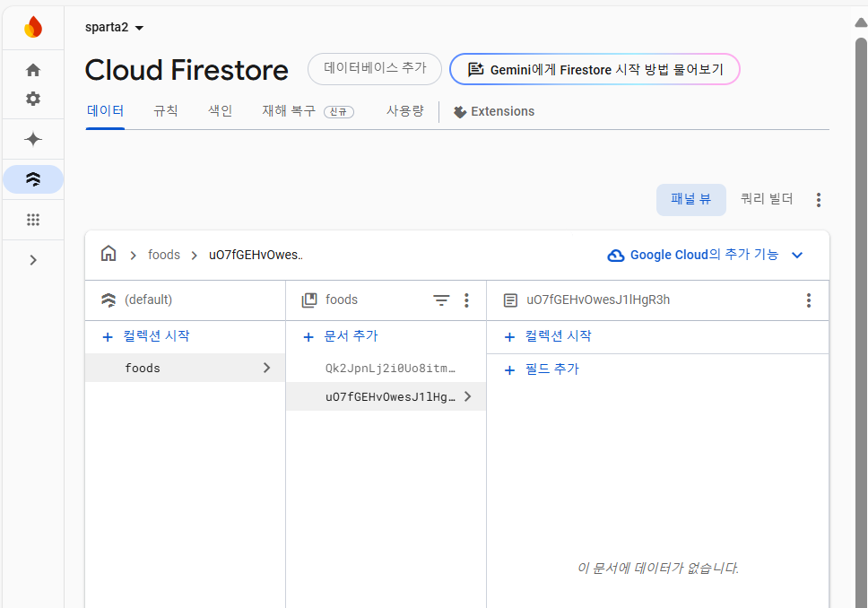Open filter icon in foods panel
Viewport: 868px width, 608px height.
[x=441, y=300]
